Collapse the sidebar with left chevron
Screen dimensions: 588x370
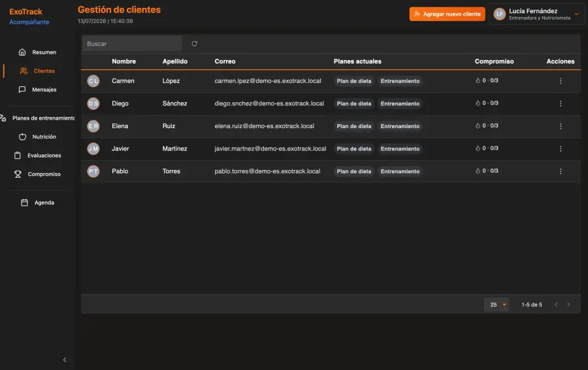coord(65,360)
